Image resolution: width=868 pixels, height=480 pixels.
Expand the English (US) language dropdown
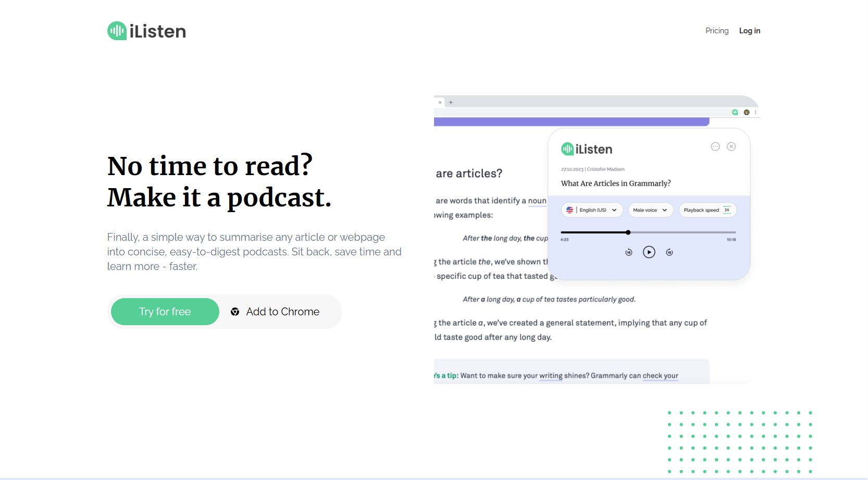pyautogui.click(x=592, y=210)
